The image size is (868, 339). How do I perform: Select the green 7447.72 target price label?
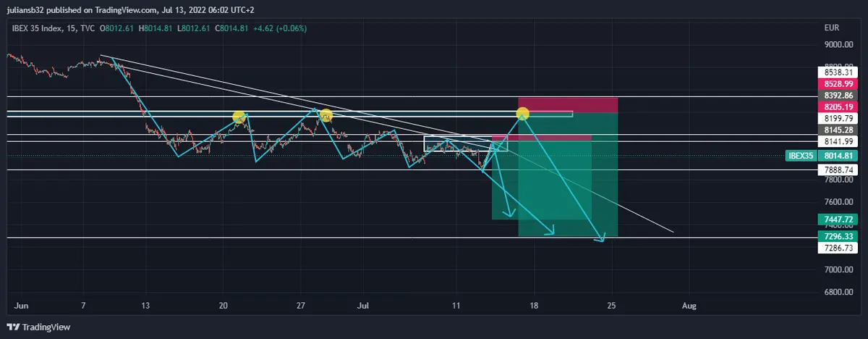coord(837,219)
